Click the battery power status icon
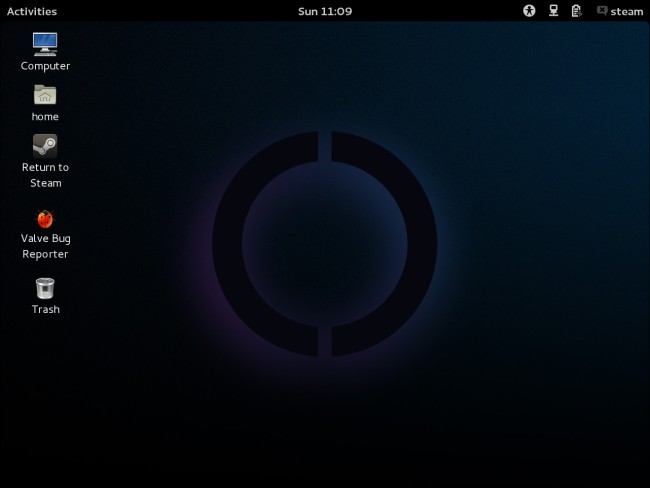 [x=576, y=11]
